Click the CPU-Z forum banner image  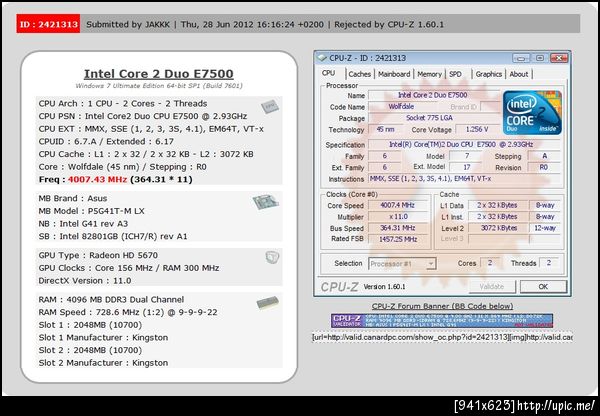coord(442,321)
